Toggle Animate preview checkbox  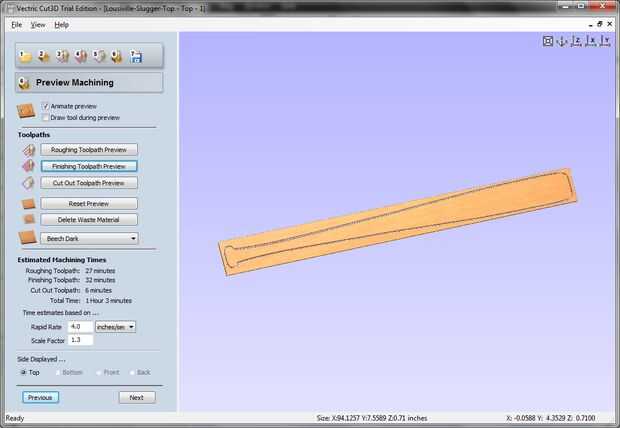[x=45, y=106]
